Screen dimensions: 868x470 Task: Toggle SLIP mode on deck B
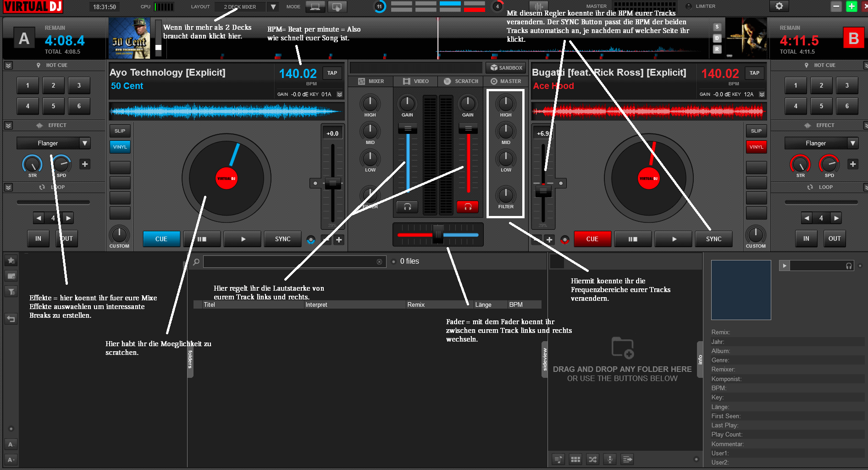click(756, 131)
